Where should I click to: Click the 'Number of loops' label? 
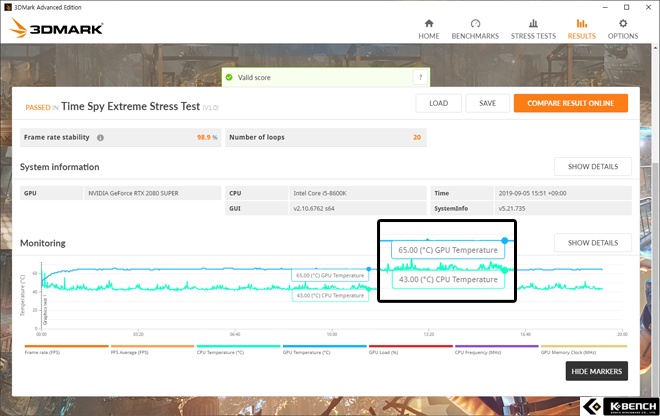tap(257, 137)
